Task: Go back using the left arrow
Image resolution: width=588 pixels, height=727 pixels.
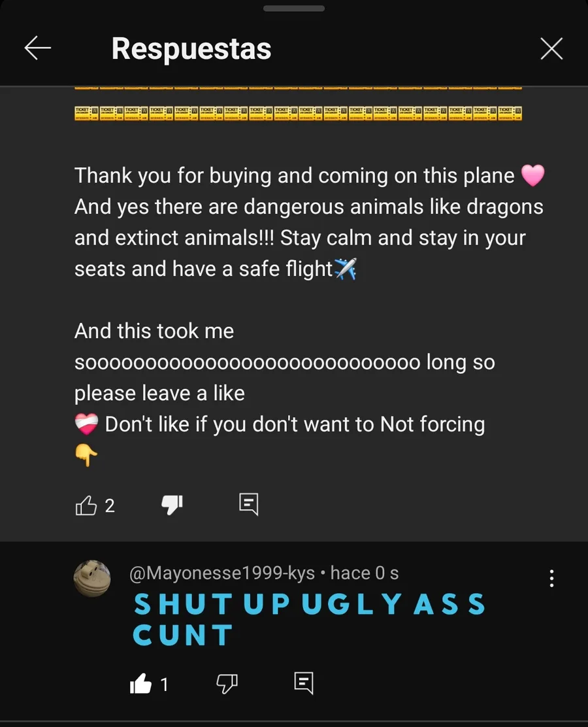Action: [37, 48]
